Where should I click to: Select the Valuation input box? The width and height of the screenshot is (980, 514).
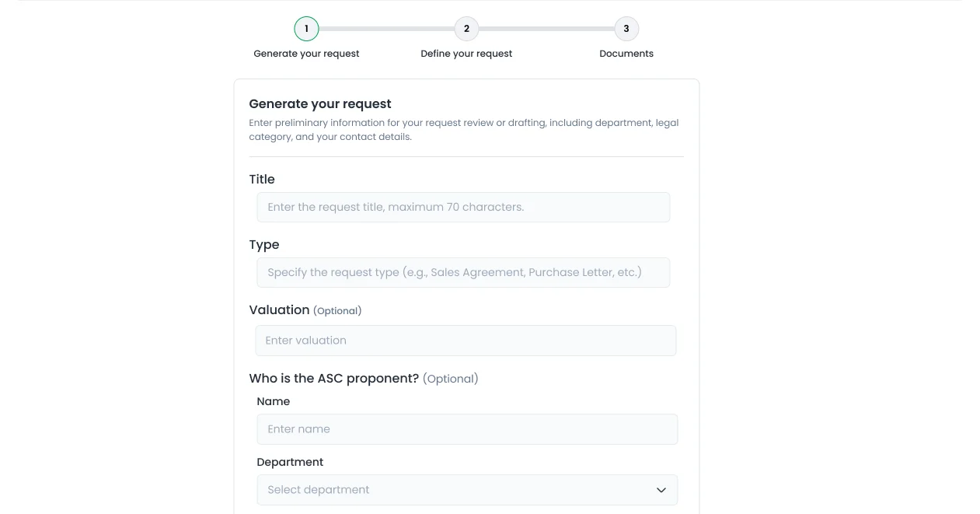pyautogui.click(x=466, y=341)
